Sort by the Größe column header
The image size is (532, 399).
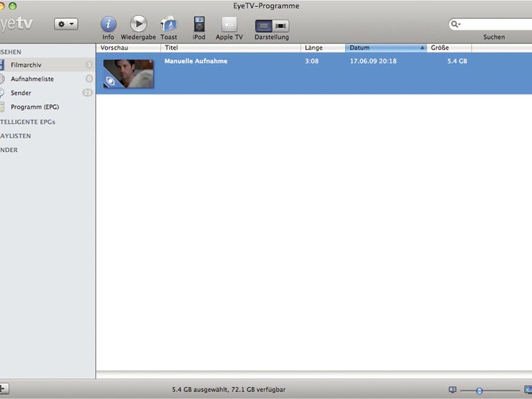pyautogui.click(x=449, y=48)
